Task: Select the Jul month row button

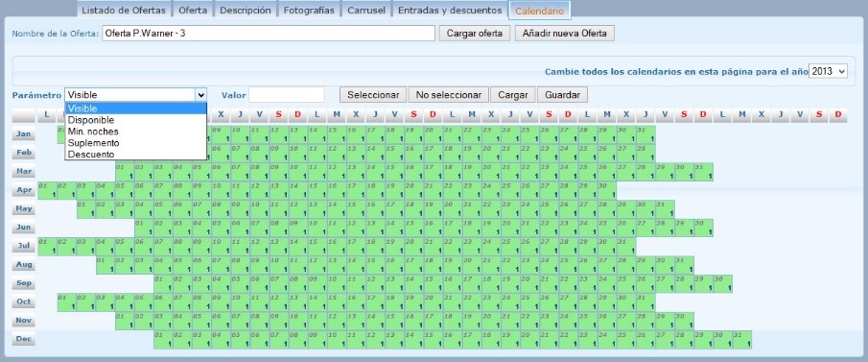Action: [24, 246]
